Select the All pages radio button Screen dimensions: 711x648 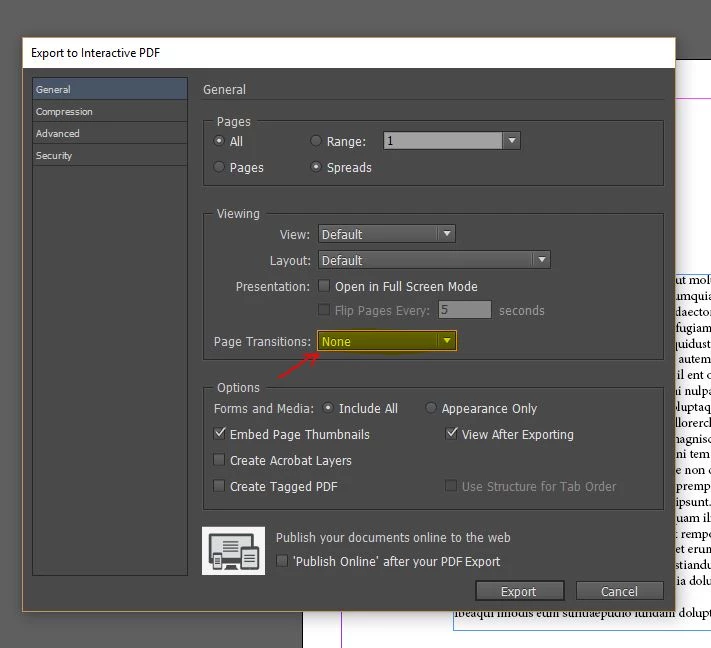pos(219,141)
